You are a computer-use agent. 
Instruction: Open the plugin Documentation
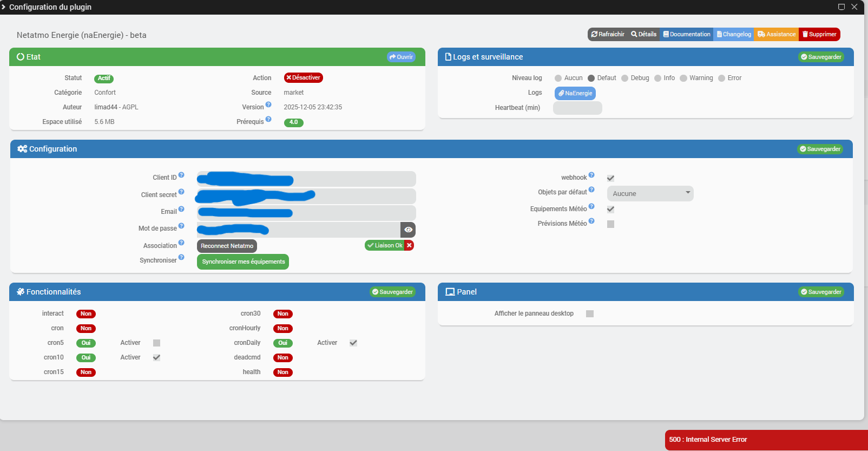[x=687, y=34]
